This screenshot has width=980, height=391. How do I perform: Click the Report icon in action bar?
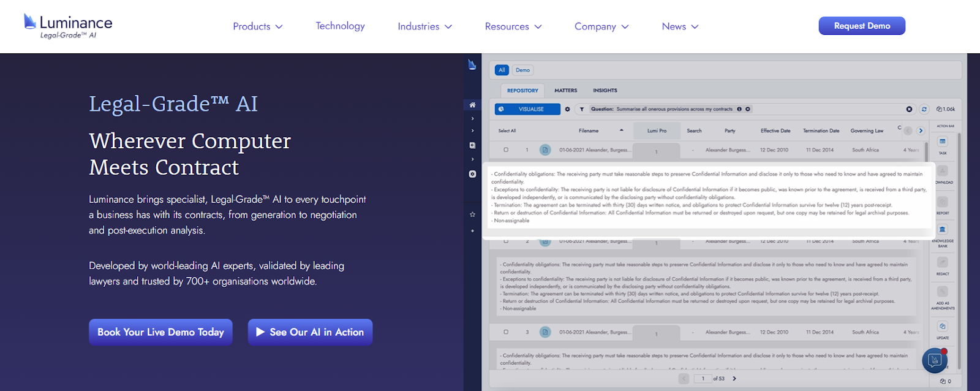click(x=943, y=202)
